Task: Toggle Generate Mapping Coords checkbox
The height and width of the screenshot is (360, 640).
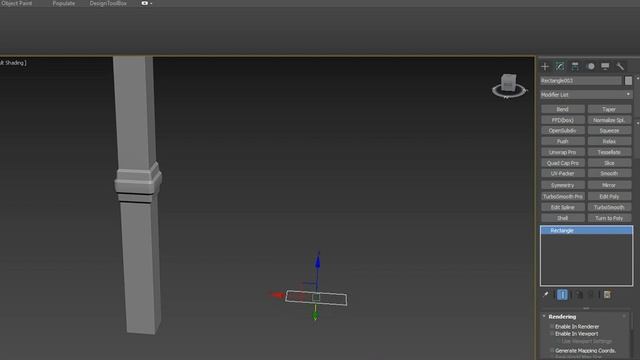Action: click(x=552, y=350)
